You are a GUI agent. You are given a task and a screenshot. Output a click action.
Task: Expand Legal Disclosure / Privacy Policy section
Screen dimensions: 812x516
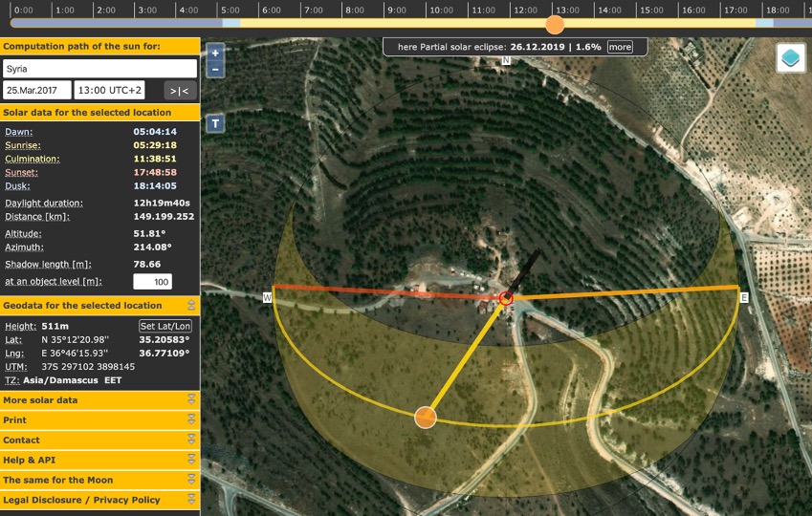click(x=191, y=500)
